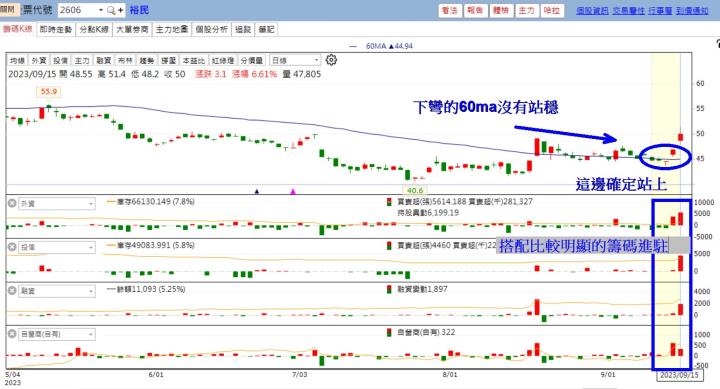The image size is (720, 389).
Task: Click the stock code input showing 2606
Action: pos(77,10)
